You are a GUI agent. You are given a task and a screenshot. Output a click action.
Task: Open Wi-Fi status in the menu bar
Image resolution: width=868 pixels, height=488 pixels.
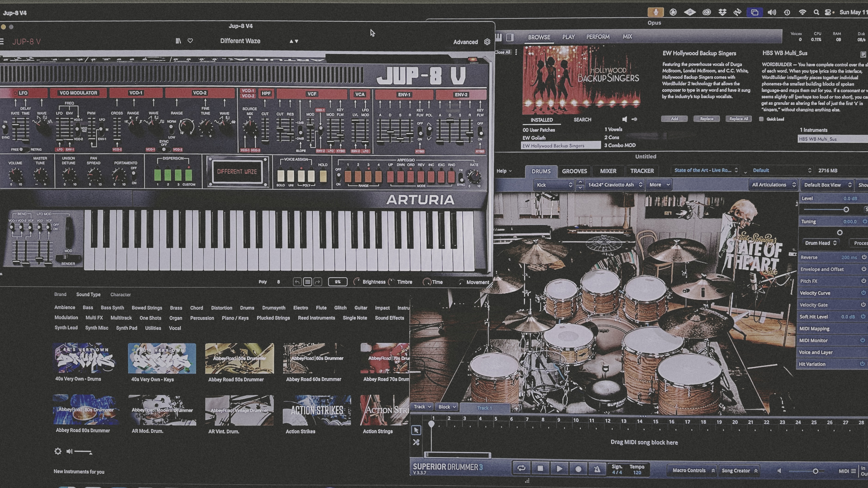[802, 12]
